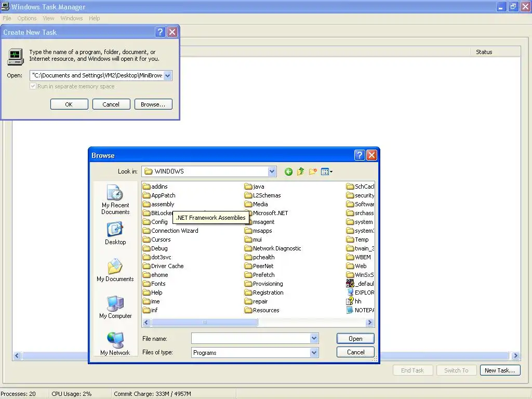Screen dimensions: 532x399
Task: Select the java folder
Action: pyautogui.click(x=255, y=187)
